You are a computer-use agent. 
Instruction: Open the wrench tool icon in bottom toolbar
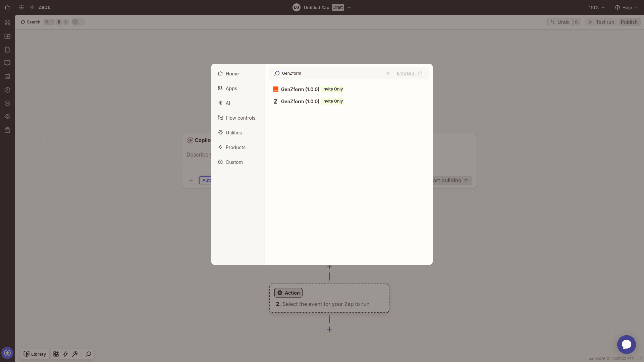[75, 354]
